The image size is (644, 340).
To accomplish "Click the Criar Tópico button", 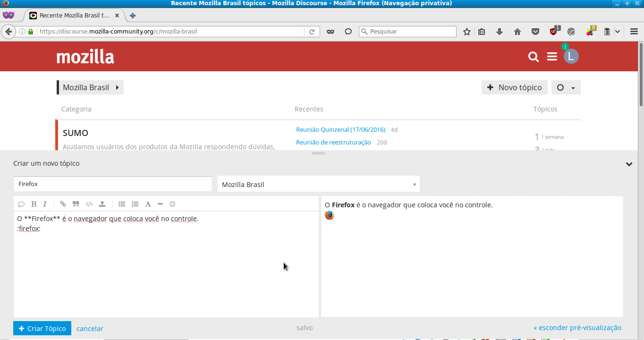I will click(x=42, y=328).
